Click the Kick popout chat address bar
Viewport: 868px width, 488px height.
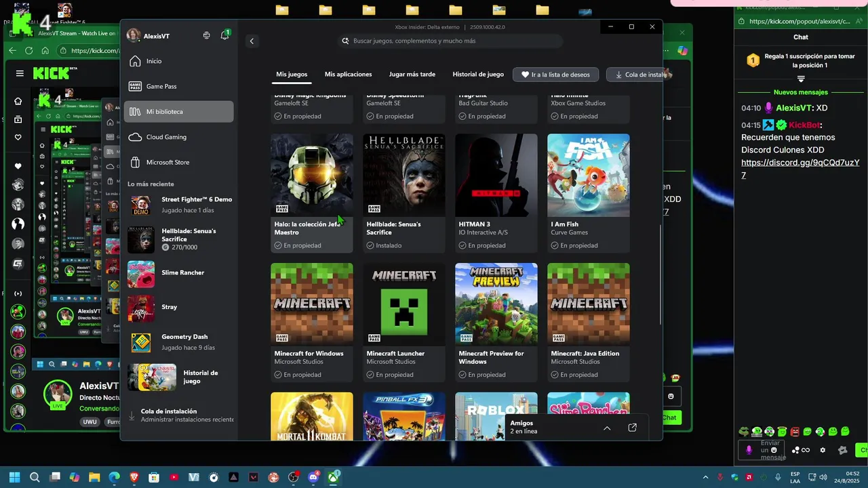pyautogui.click(x=800, y=21)
